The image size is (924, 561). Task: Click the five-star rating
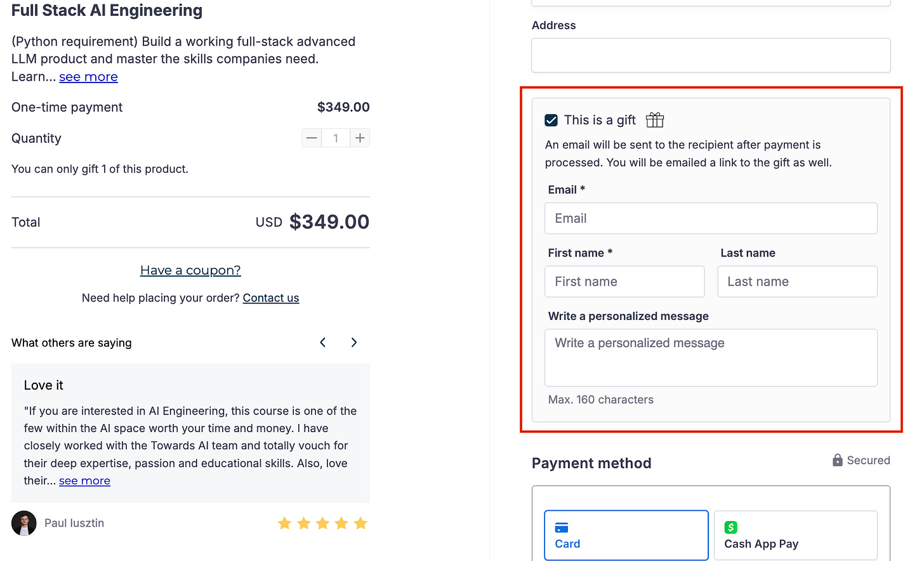322,523
